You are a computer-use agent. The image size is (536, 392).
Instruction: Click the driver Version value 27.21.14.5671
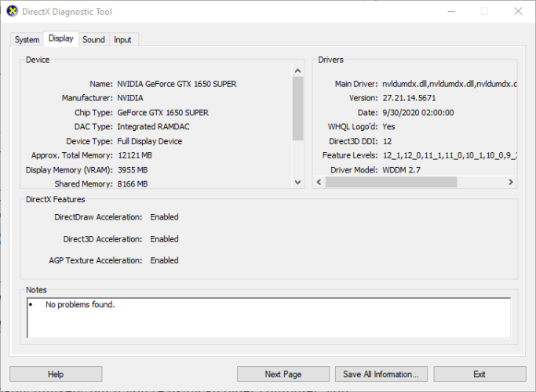[x=408, y=98]
